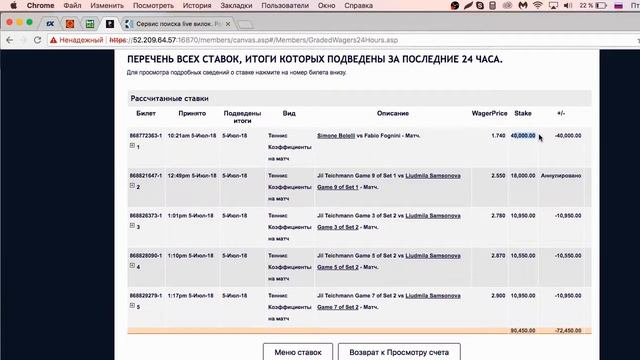Viewport: 640px width, 360px height.
Task: Click the 1.740 wager price
Action: point(498,136)
